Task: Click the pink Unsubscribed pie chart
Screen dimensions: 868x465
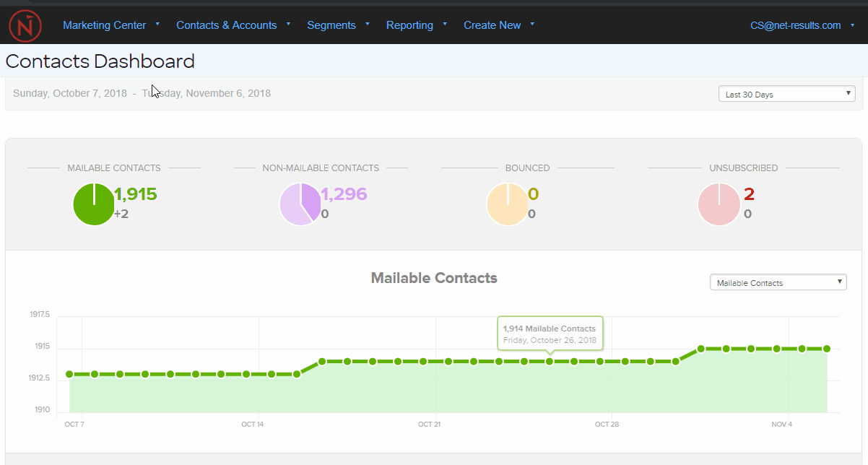Action: [719, 204]
